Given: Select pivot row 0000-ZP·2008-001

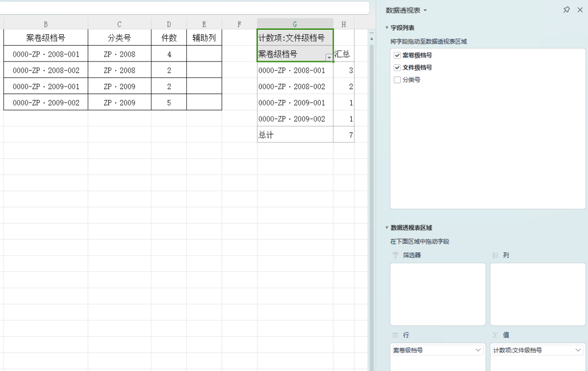Looking at the screenshot, I should pyautogui.click(x=295, y=70).
